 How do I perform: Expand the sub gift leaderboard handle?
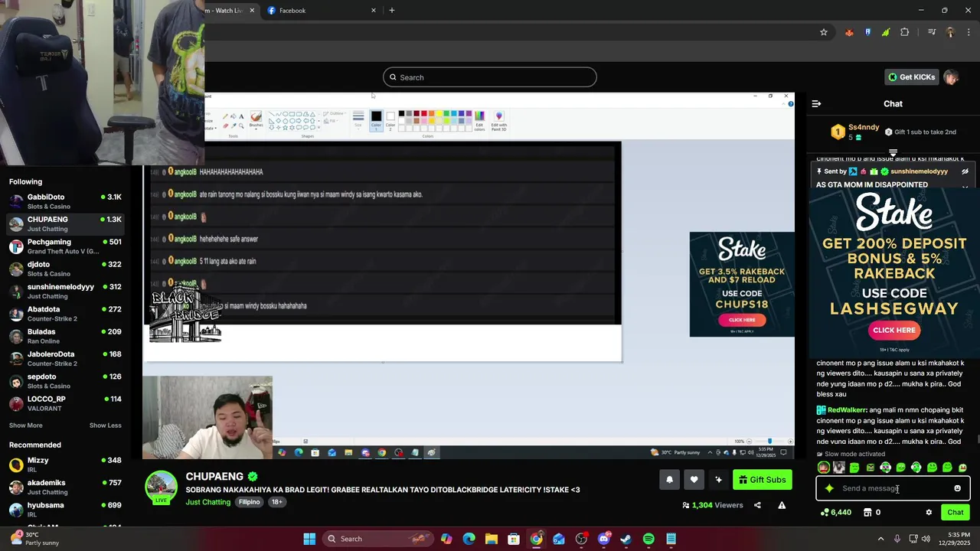click(x=893, y=153)
